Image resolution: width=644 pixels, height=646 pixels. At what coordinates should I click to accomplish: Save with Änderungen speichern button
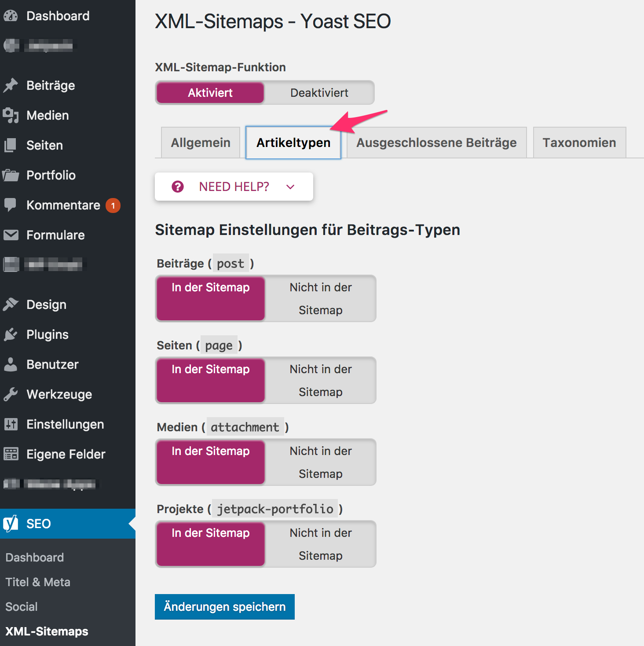[x=225, y=607]
